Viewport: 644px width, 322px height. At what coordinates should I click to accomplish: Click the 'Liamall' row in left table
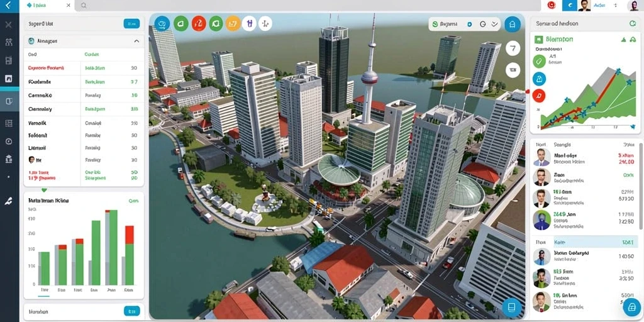tap(84, 147)
